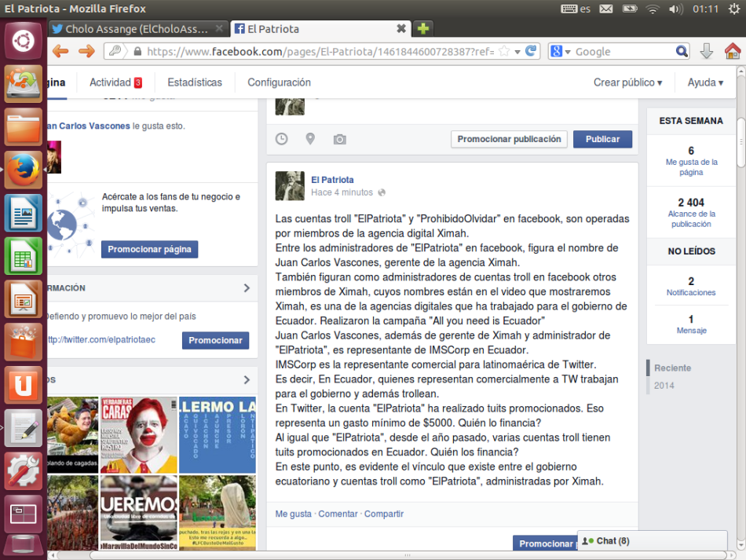Viewport: 746px width, 560px height.
Task: Open the Actividad tab
Action: (x=115, y=82)
